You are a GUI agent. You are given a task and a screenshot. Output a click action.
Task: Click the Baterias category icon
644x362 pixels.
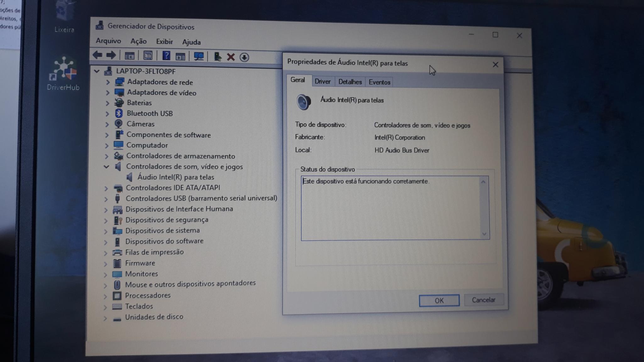[119, 103]
